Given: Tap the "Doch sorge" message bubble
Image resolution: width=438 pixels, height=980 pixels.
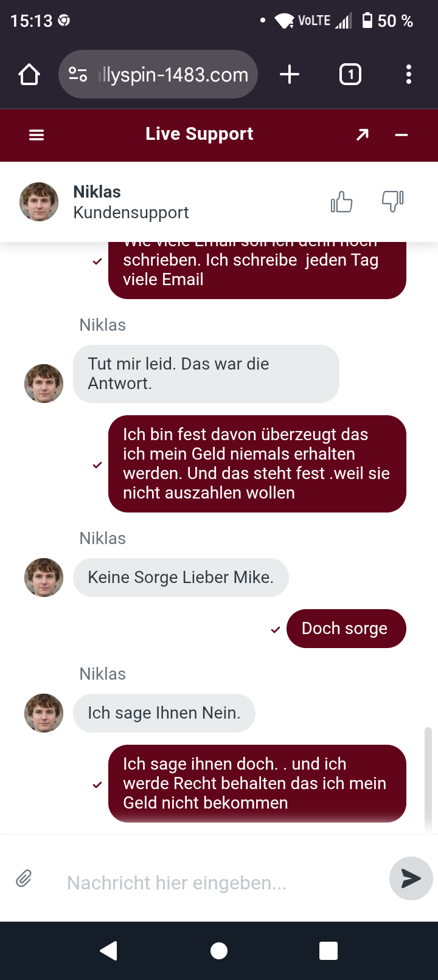Looking at the screenshot, I should click(346, 629).
